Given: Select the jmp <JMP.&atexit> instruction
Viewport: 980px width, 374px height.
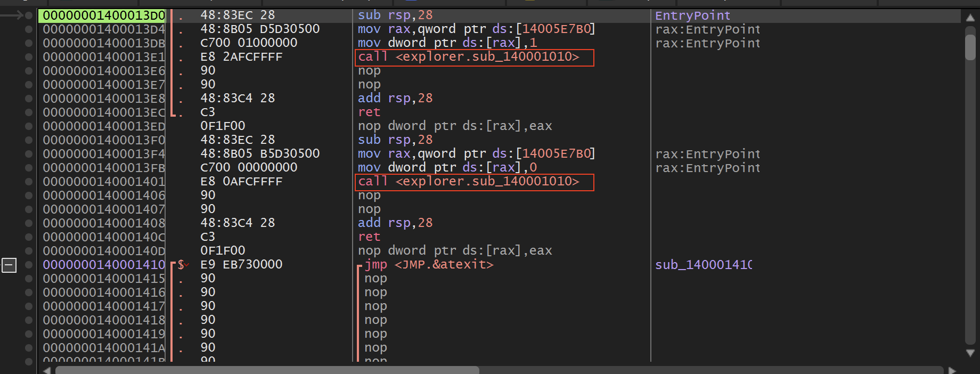Looking at the screenshot, I should tap(429, 265).
